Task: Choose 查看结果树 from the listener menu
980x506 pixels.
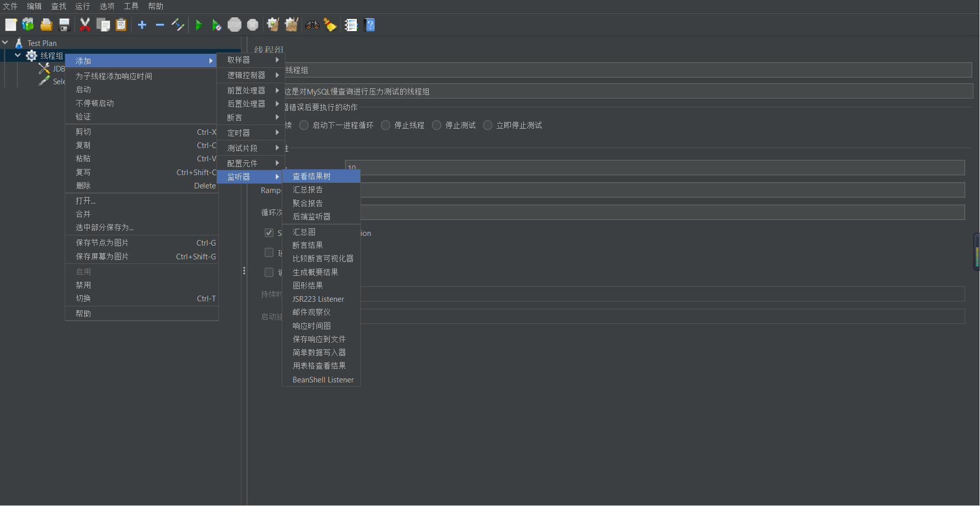Action: click(322, 176)
